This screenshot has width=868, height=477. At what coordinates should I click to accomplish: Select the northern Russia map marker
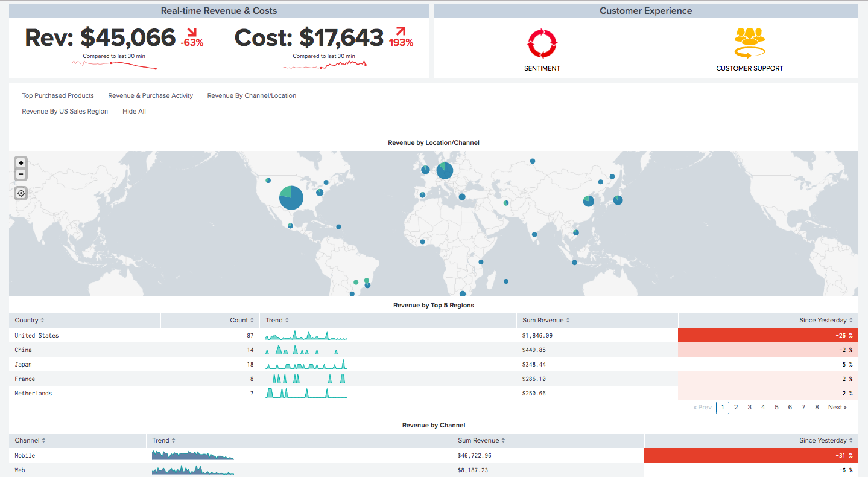(x=533, y=161)
